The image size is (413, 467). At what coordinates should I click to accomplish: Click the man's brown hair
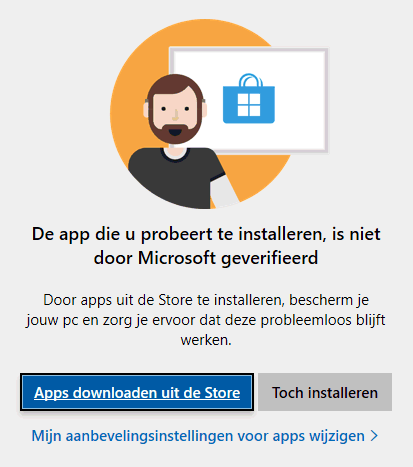175,85
